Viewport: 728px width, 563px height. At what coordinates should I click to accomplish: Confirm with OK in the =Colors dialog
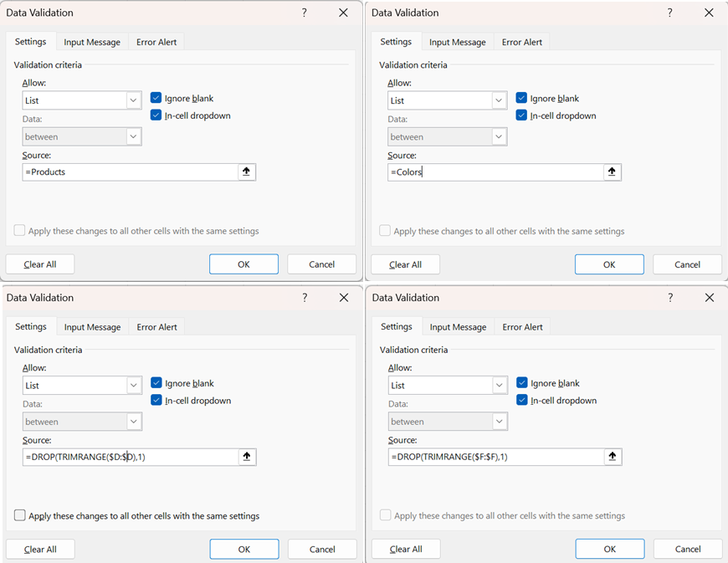(609, 264)
